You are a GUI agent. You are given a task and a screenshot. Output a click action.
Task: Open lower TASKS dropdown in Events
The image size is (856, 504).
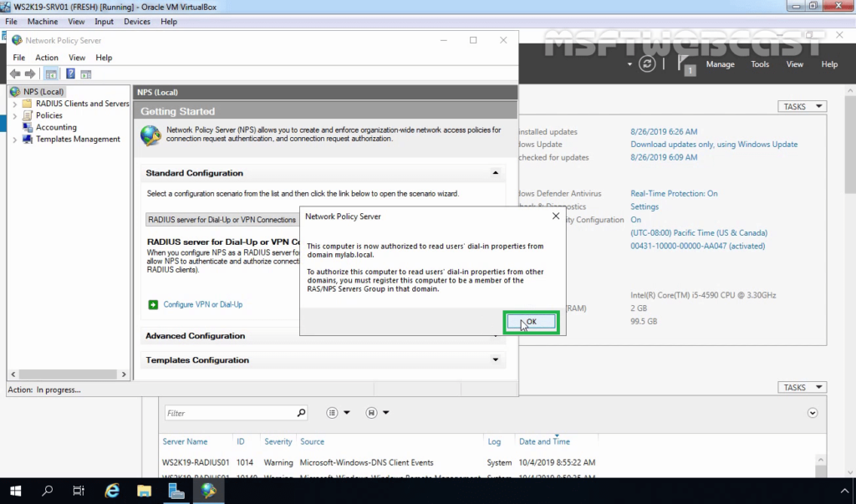point(802,387)
